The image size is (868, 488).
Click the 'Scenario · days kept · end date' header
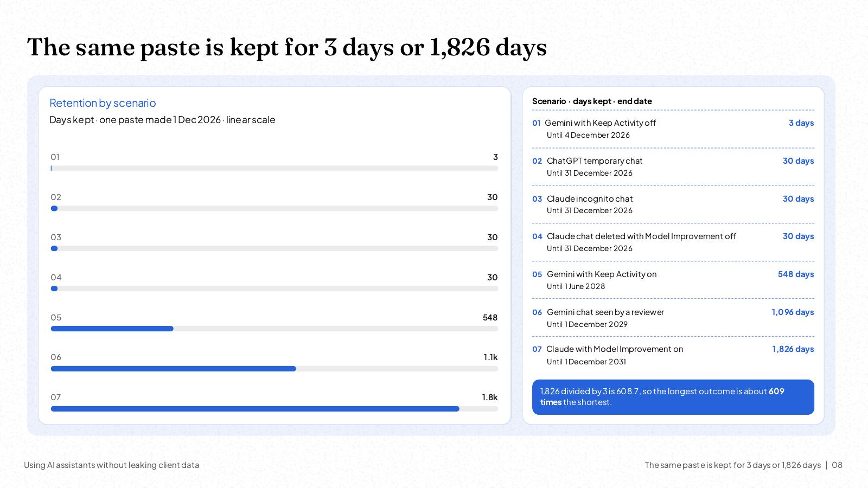click(592, 101)
